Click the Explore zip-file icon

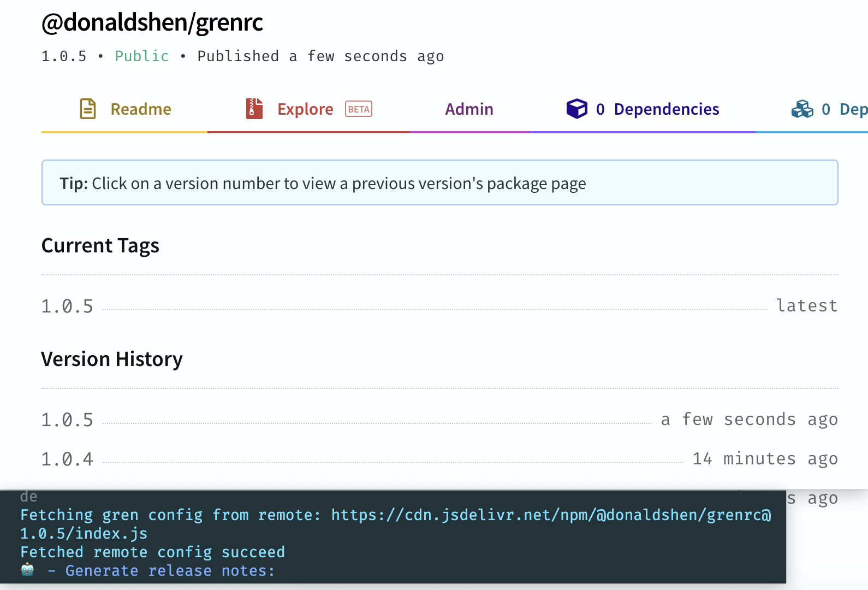pyautogui.click(x=254, y=109)
